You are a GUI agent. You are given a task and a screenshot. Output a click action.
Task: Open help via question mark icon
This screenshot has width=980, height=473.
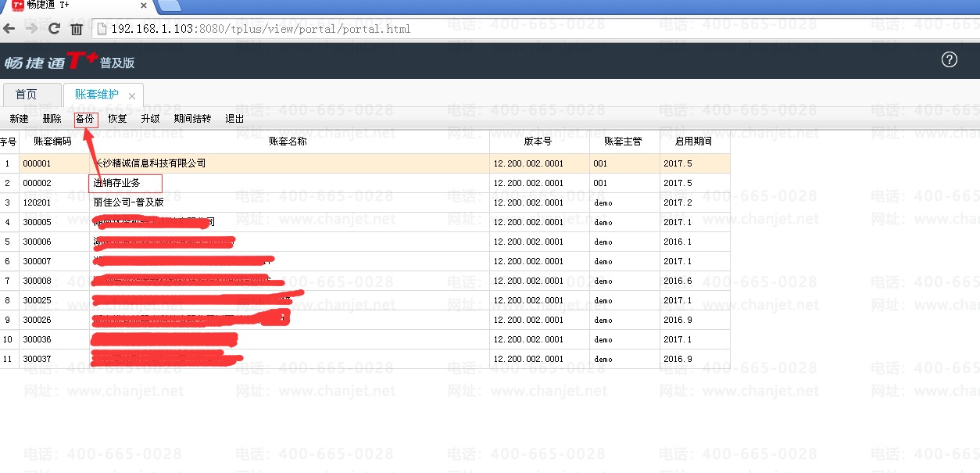click(950, 59)
